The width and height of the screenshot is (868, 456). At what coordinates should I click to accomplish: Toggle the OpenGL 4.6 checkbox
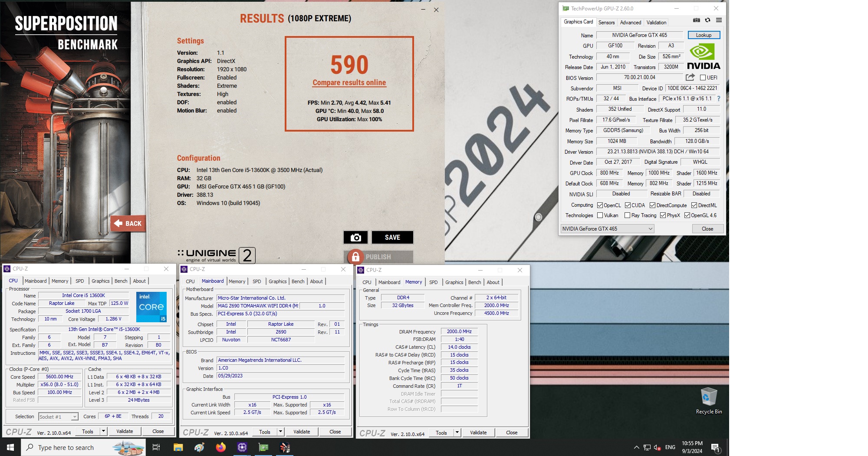[687, 215]
